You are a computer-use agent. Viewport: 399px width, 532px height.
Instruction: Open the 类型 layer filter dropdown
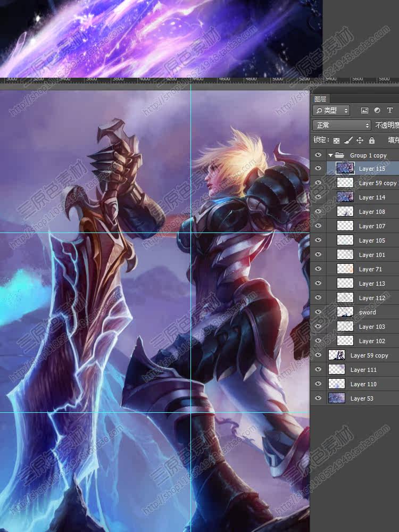point(331,110)
